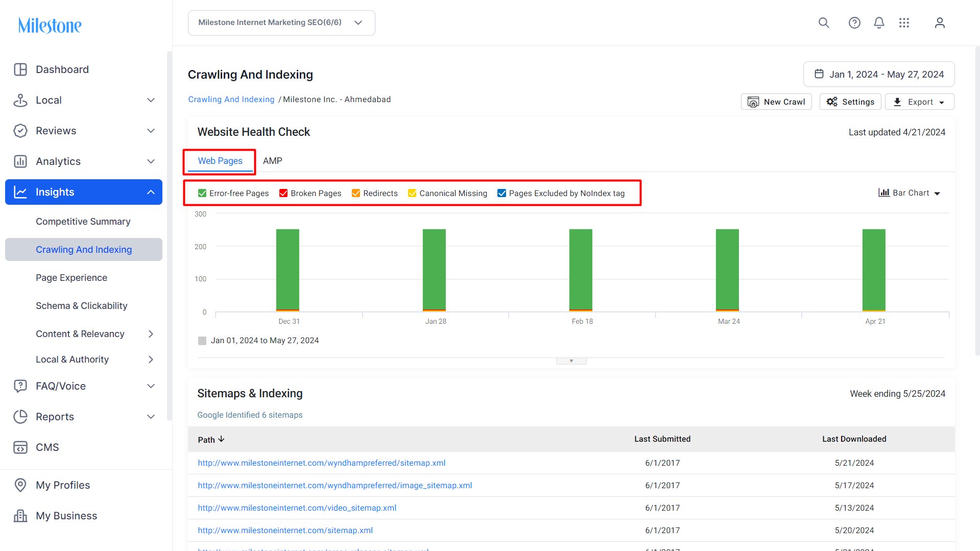Viewport: 980px width, 551px height.
Task: Click the Export download arrow icon
Action: coord(897,102)
